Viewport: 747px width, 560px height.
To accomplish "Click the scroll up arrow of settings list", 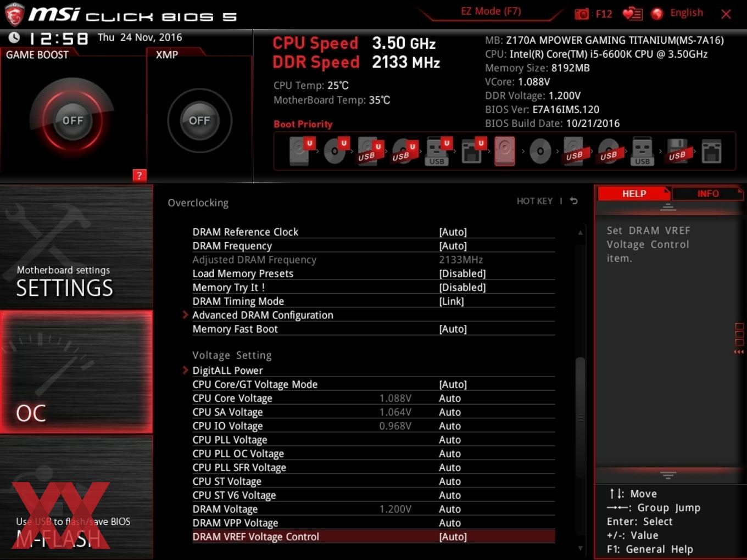I will tap(580, 233).
